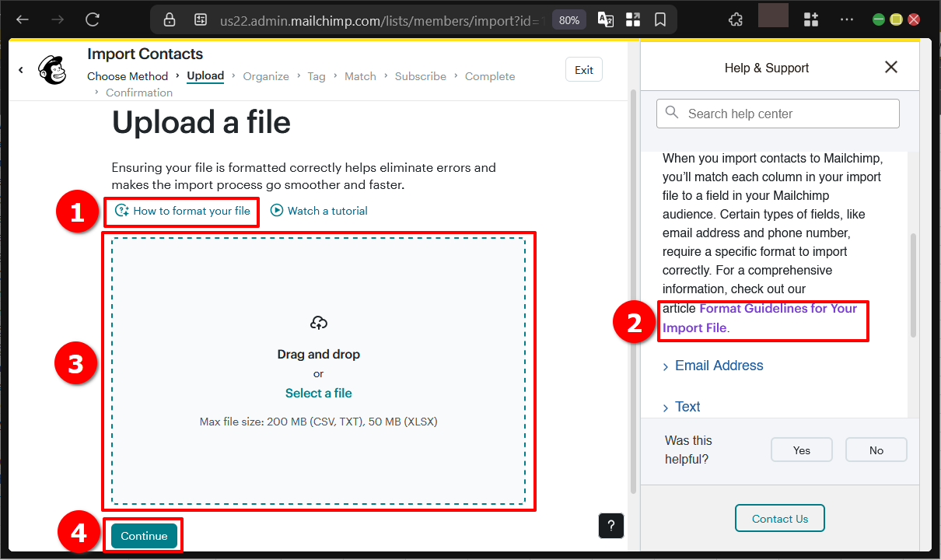This screenshot has width=941, height=560.
Task: Open the browser three-dot menu
Action: coord(847,19)
